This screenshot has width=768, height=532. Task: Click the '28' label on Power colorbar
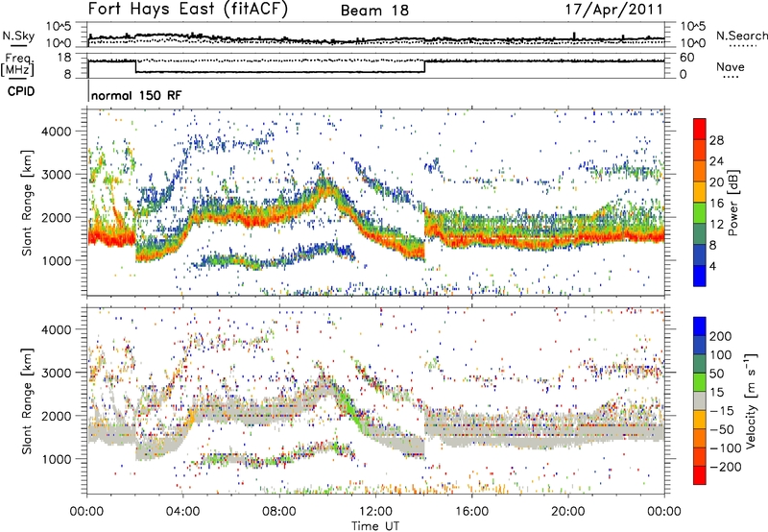716,140
